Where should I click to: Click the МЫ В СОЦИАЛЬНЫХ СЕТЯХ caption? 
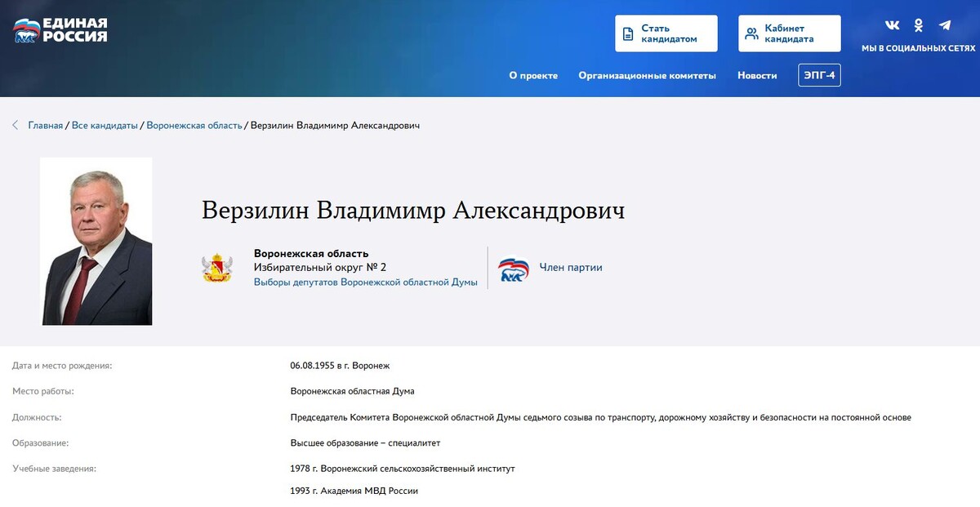pyautogui.click(x=919, y=48)
